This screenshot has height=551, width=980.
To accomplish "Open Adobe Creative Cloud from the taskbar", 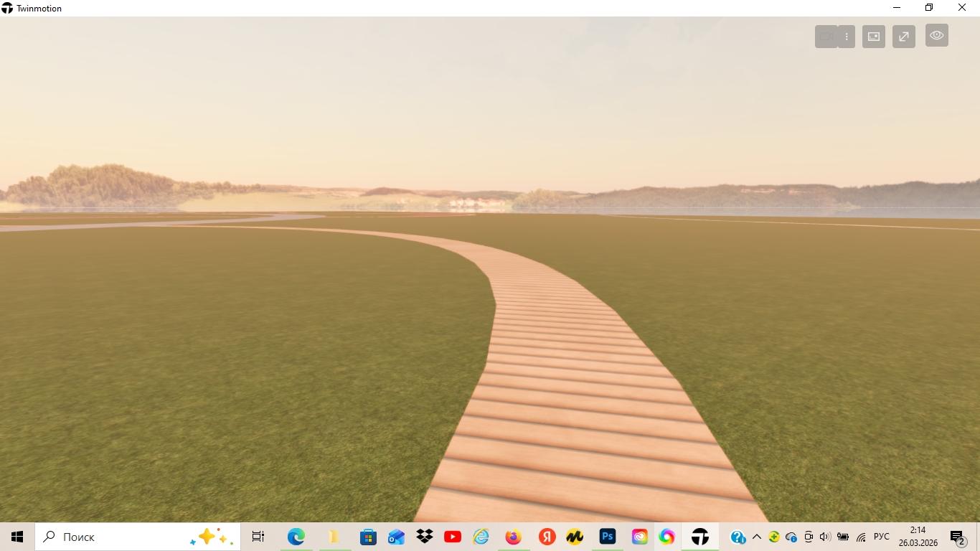I will (x=639, y=537).
